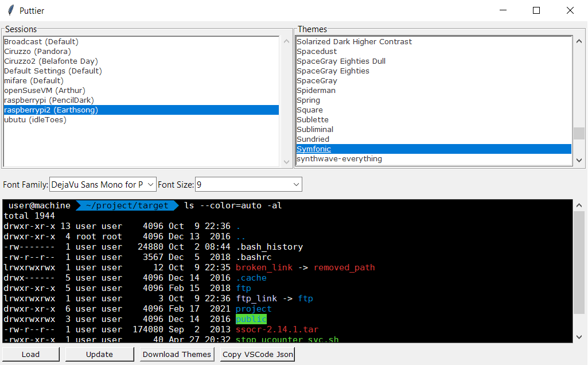Image resolution: width=588 pixels, height=365 pixels.
Task: Minimize the Puttier window
Action: tap(503, 10)
